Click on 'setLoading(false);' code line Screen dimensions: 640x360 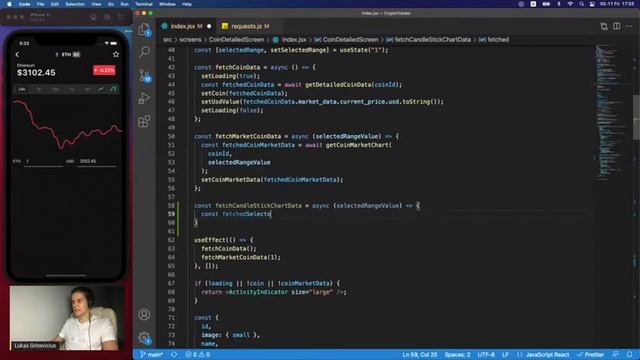pos(232,110)
